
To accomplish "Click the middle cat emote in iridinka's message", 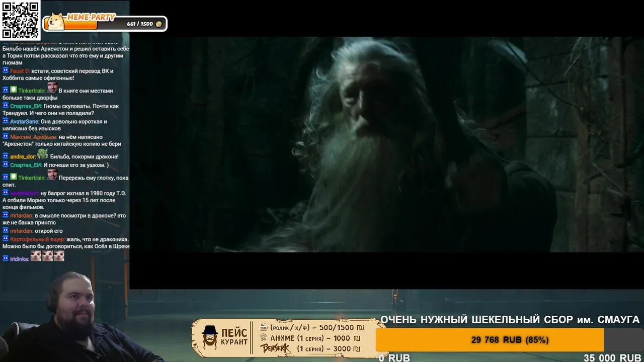I will [x=47, y=256].
